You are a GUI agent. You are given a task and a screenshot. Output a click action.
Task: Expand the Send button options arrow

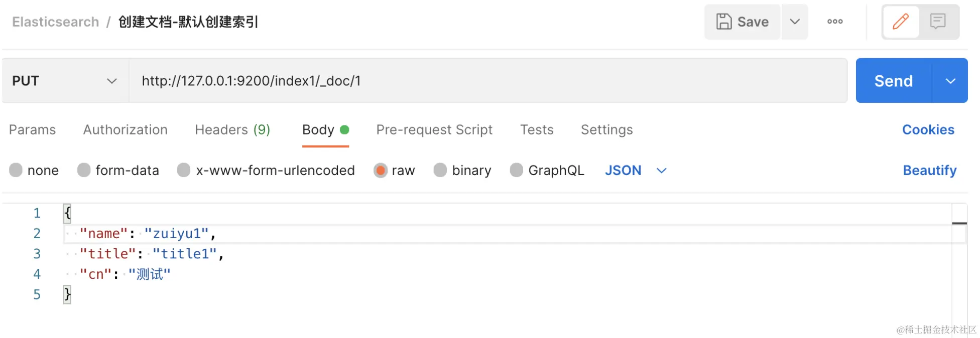click(x=950, y=81)
